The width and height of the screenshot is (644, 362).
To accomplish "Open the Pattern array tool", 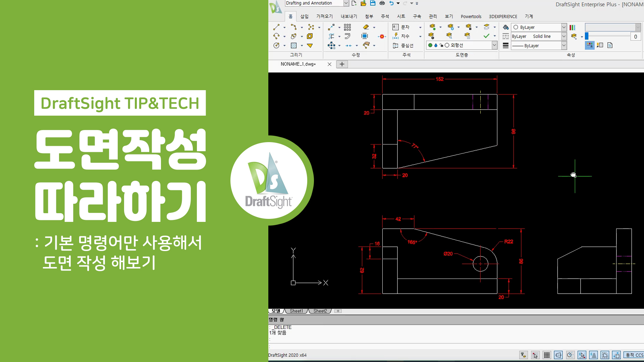I will (347, 27).
